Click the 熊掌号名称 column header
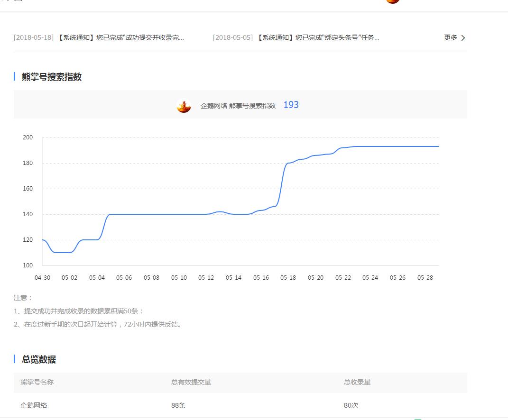The height and width of the screenshot is (420, 508). pos(37,382)
